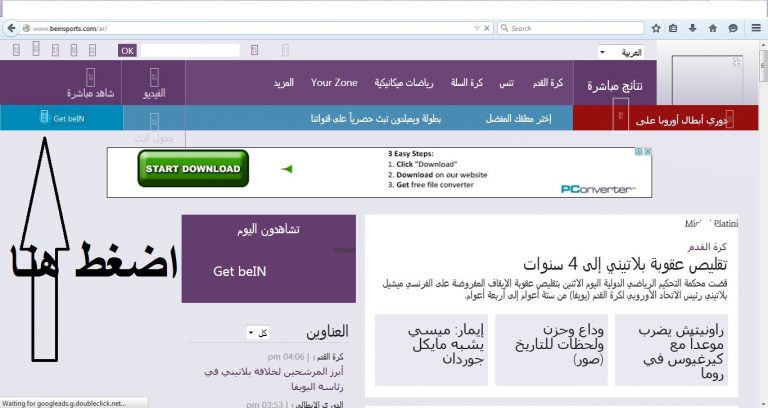The width and height of the screenshot is (768, 408).
Task: Open the العربية language dropdown
Action: 621,52
